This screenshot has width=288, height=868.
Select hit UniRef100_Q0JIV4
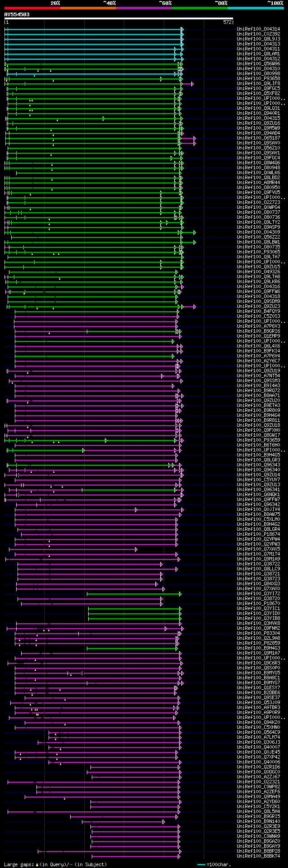[x=258, y=509]
